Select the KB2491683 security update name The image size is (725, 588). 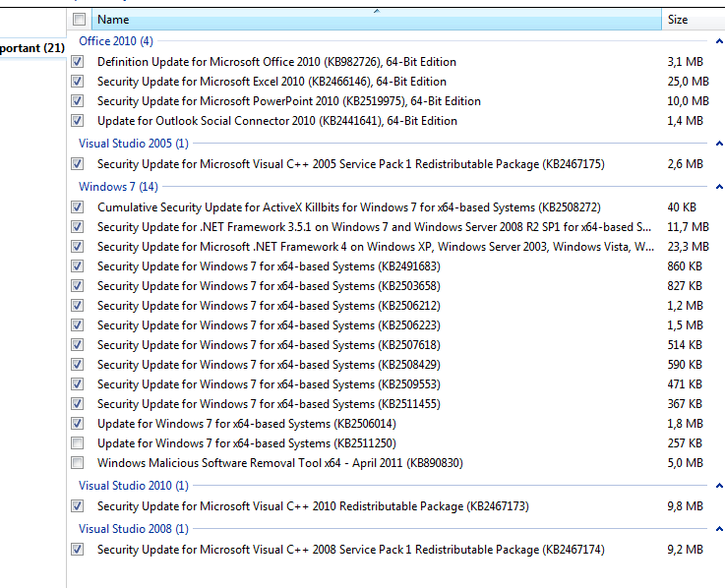pyautogui.click(x=269, y=266)
